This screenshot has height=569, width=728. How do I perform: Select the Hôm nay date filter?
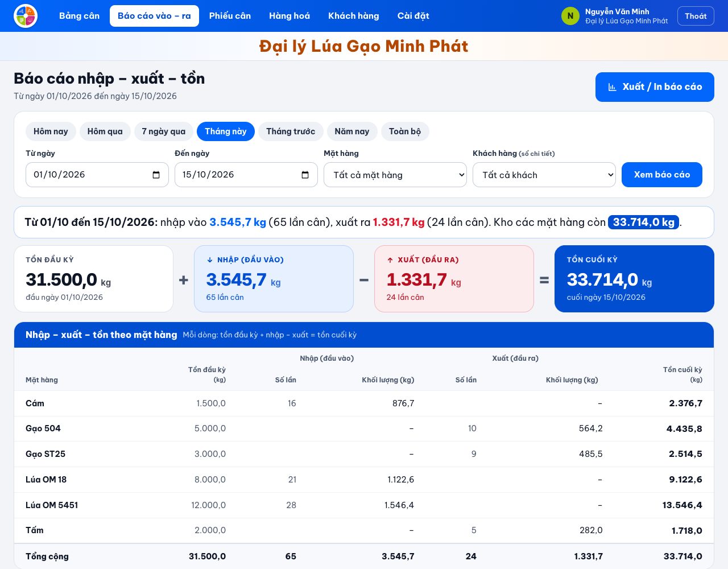[51, 131]
